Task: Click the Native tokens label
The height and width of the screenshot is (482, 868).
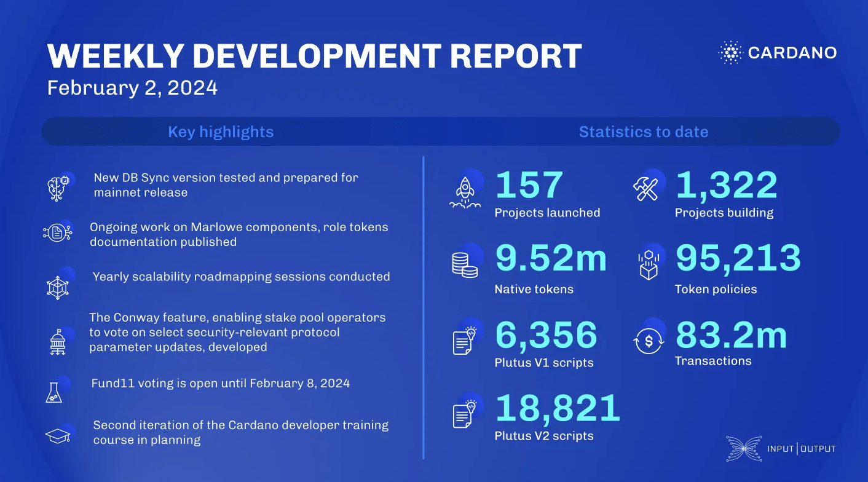Action: click(534, 289)
